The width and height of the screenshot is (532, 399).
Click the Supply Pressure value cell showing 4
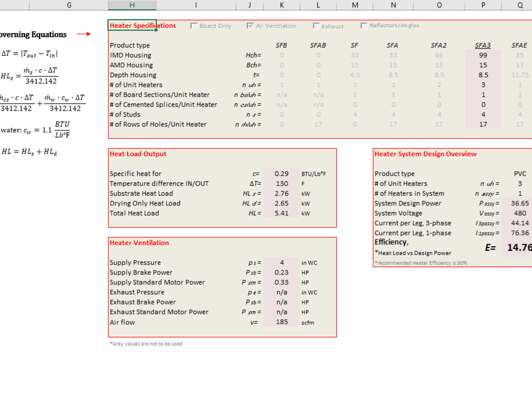(x=281, y=262)
